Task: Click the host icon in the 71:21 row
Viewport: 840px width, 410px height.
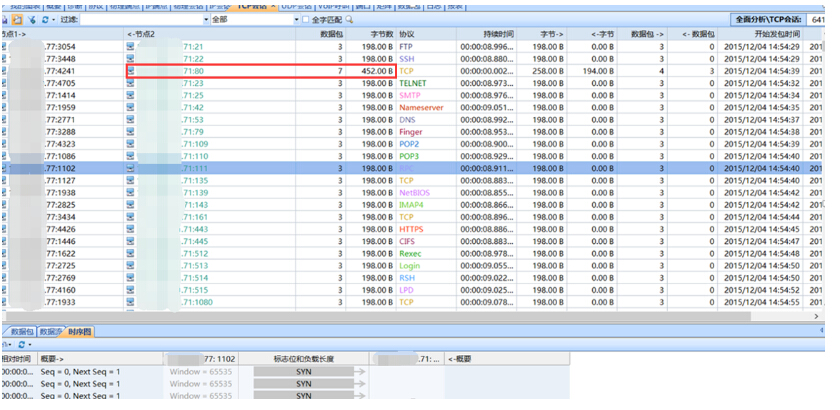Action: click(x=131, y=47)
